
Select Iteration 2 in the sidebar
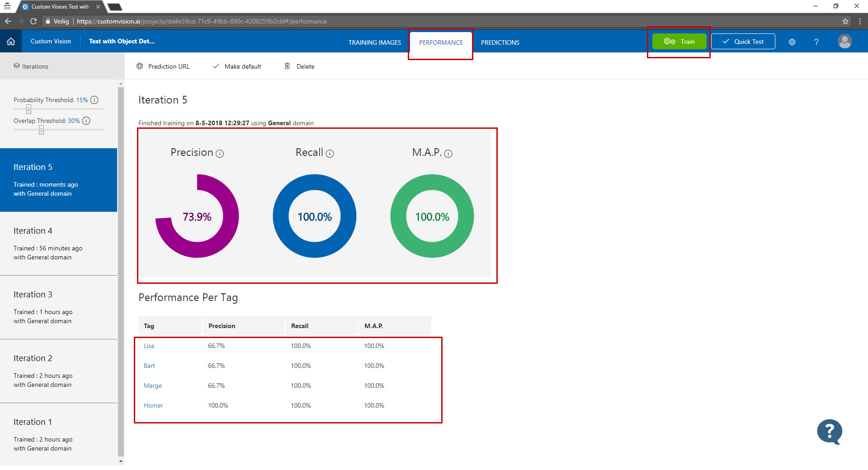58,371
